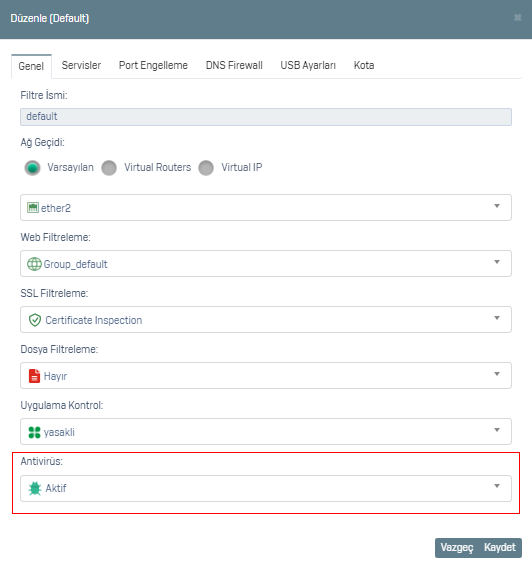Click the bug icon beside Aktif
This screenshot has height=567, width=532.
click(x=35, y=489)
